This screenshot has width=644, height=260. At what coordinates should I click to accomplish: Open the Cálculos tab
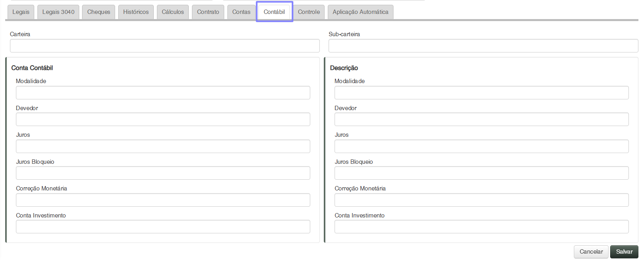point(173,12)
